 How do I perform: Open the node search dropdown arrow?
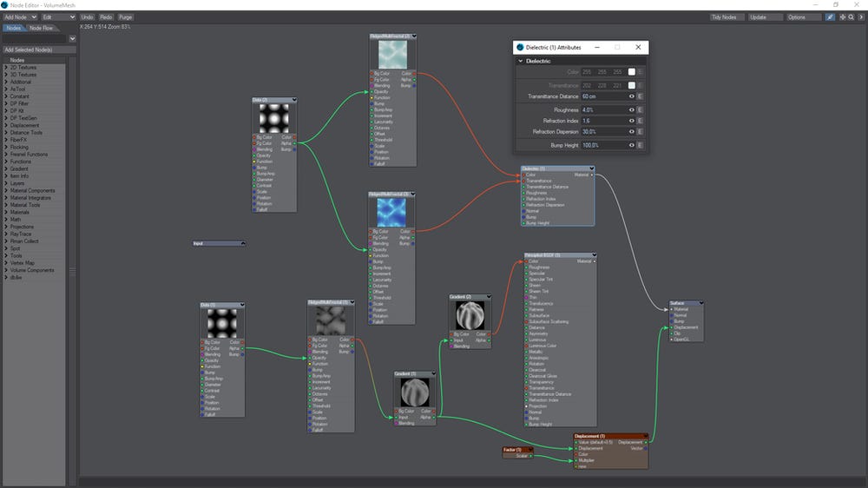pos(73,39)
